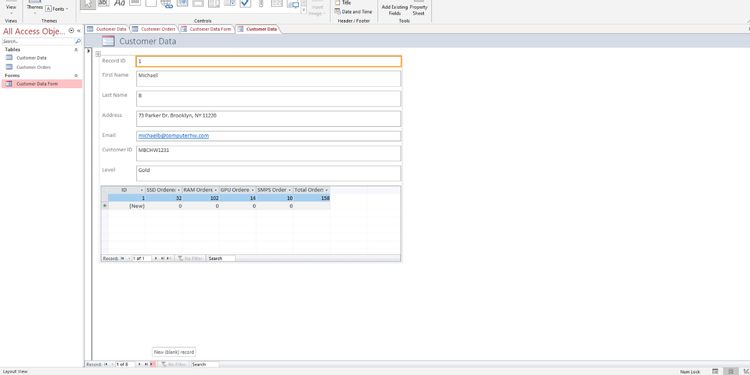750x375 pixels.
Task: Go to next record in subform navigator
Action: click(156, 258)
